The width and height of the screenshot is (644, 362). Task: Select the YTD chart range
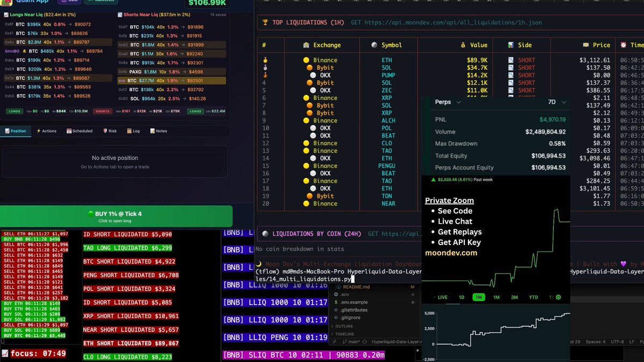coord(533,297)
